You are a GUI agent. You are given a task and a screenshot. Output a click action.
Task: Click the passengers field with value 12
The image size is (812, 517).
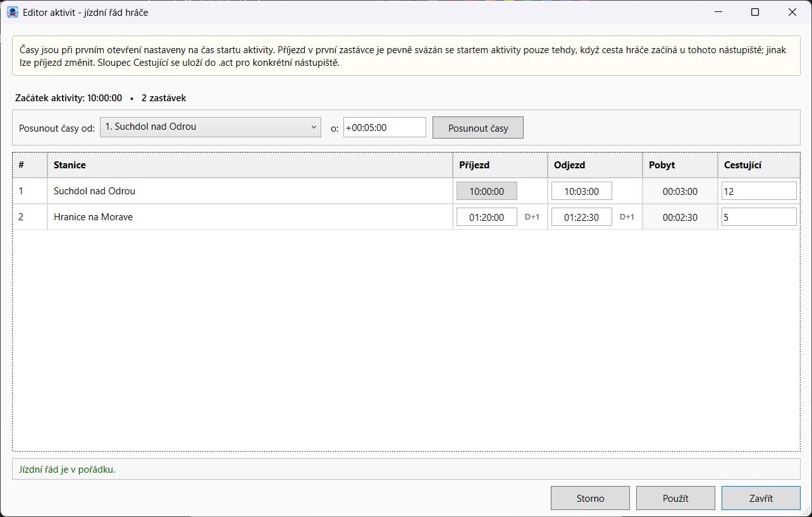(x=759, y=191)
